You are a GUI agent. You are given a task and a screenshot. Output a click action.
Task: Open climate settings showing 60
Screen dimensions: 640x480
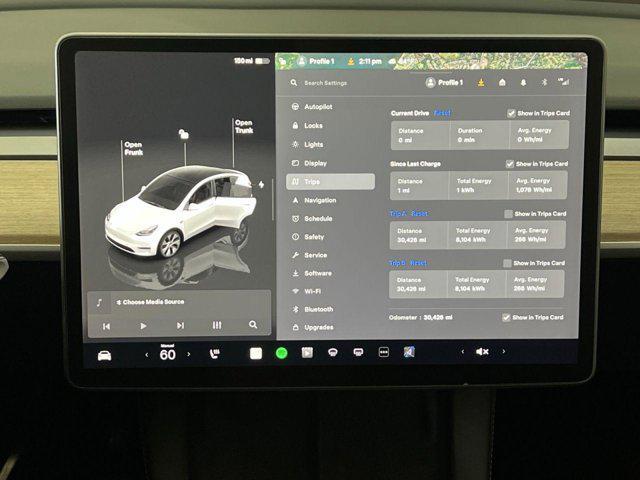pos(168,353)
